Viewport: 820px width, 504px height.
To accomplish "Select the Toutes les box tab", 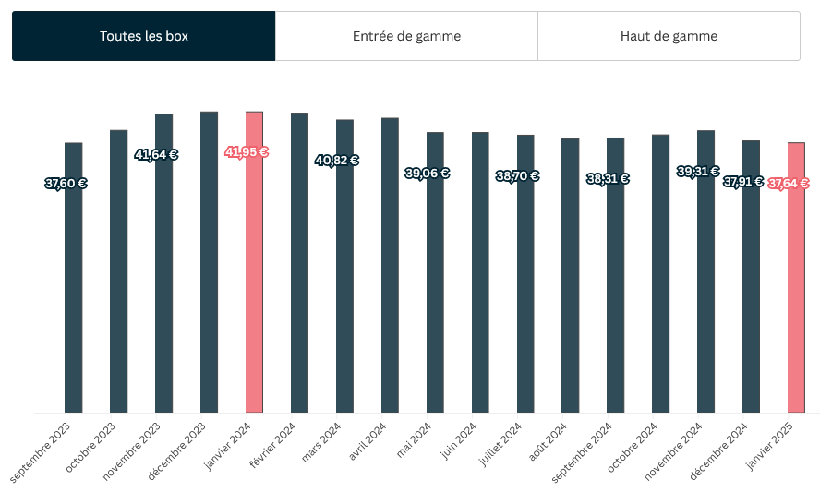I will 144,36.
